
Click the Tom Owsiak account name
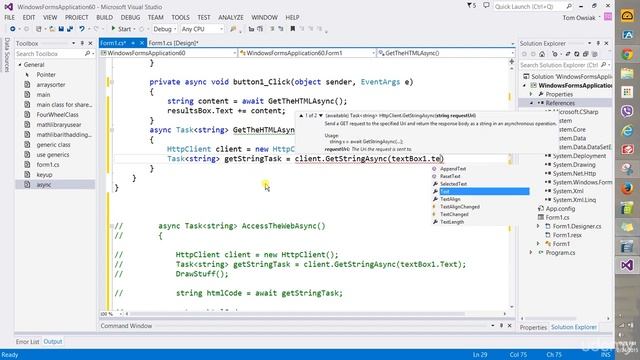(579, 18)
